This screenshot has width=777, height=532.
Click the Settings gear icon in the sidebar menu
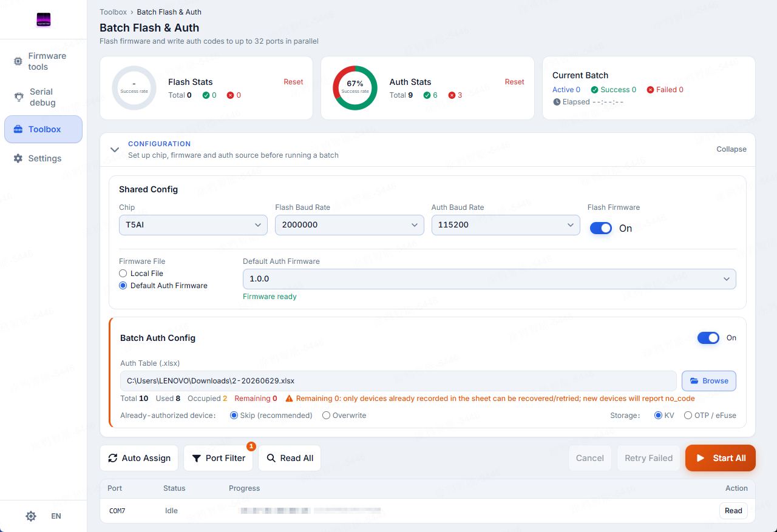point(18,158)
